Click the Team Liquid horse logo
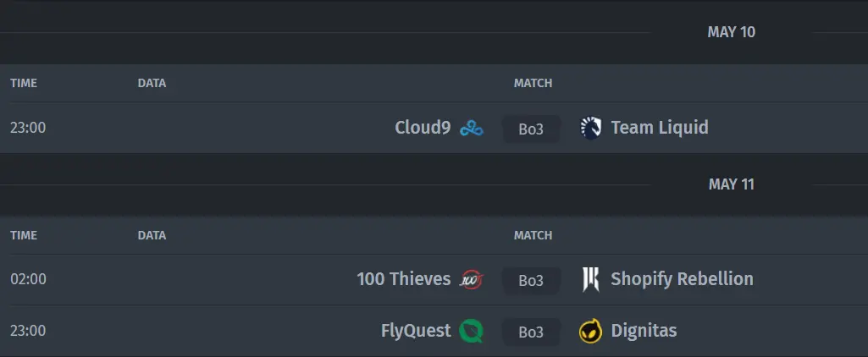Viewport: 868px width, 357px height. (x=590, y=129)
